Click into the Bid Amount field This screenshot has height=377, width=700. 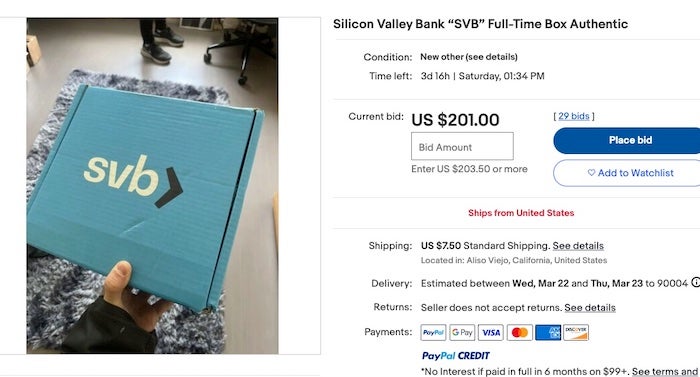pos(462,146)
